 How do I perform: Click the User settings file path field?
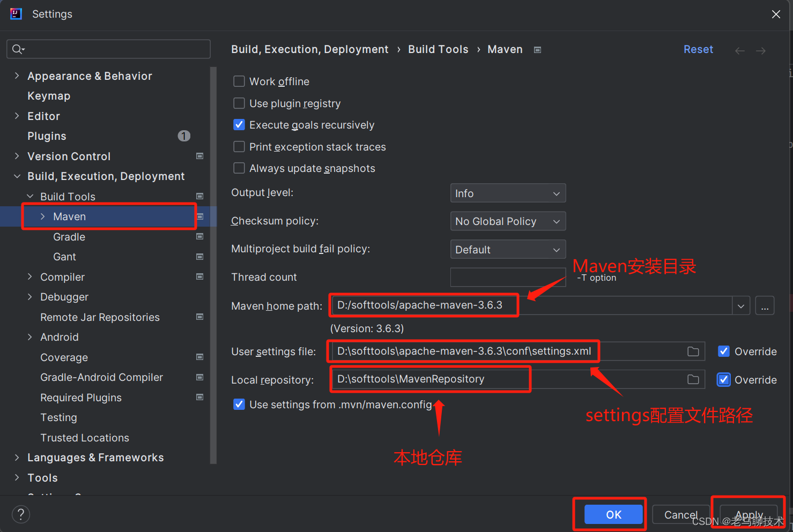click(x=517, y=351)
